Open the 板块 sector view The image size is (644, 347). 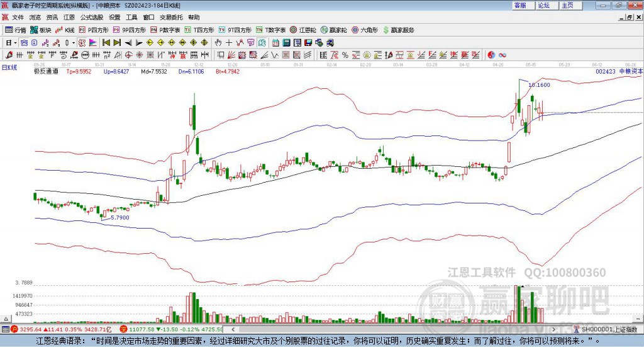pyautogui.click(x=41, y=30)
